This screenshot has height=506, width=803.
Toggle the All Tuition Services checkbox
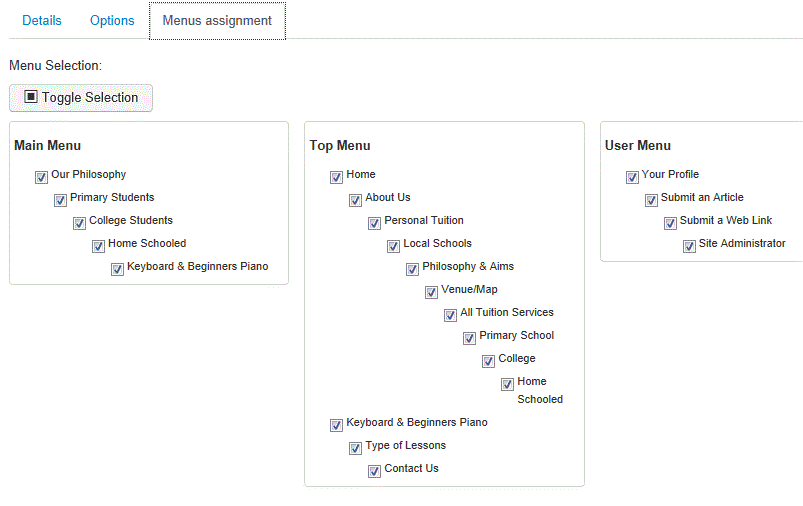[x=450, y=315]
